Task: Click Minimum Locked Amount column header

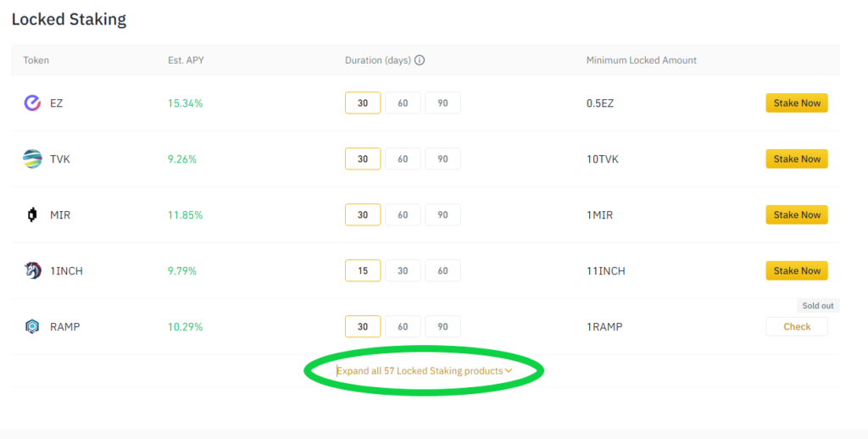Action: [641, 60]
